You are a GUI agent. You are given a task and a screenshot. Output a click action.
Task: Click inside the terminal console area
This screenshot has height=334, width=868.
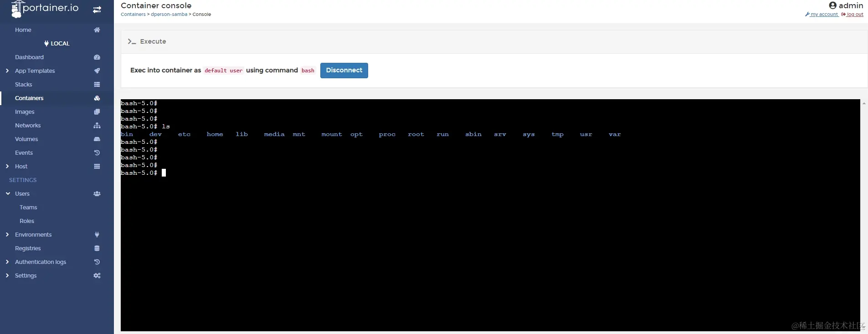tap(490, 215)
